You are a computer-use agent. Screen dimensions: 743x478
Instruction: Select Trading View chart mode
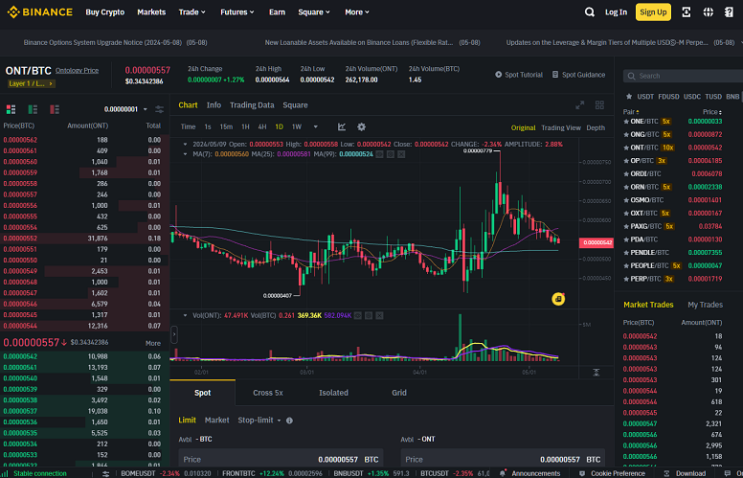coord(561,128)
